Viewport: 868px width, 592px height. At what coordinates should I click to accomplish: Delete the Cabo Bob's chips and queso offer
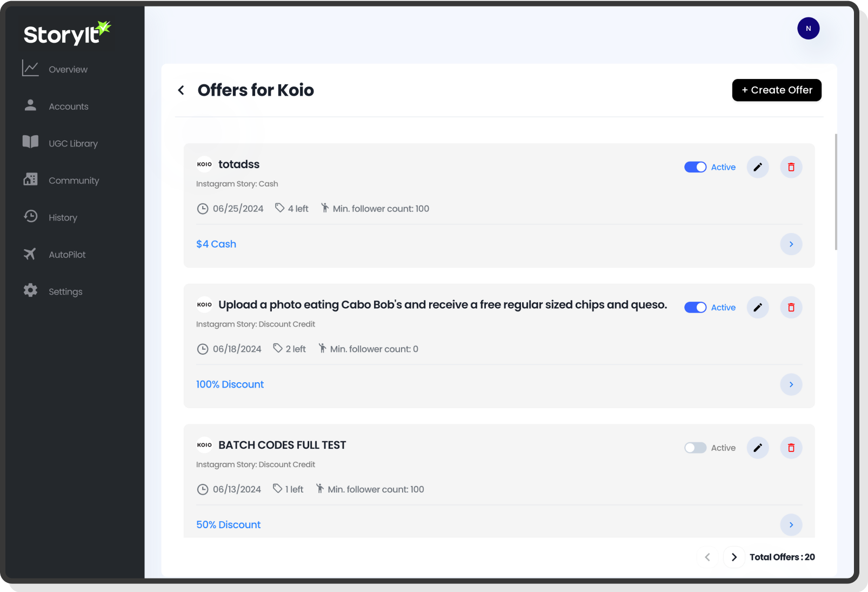point(791,308)
